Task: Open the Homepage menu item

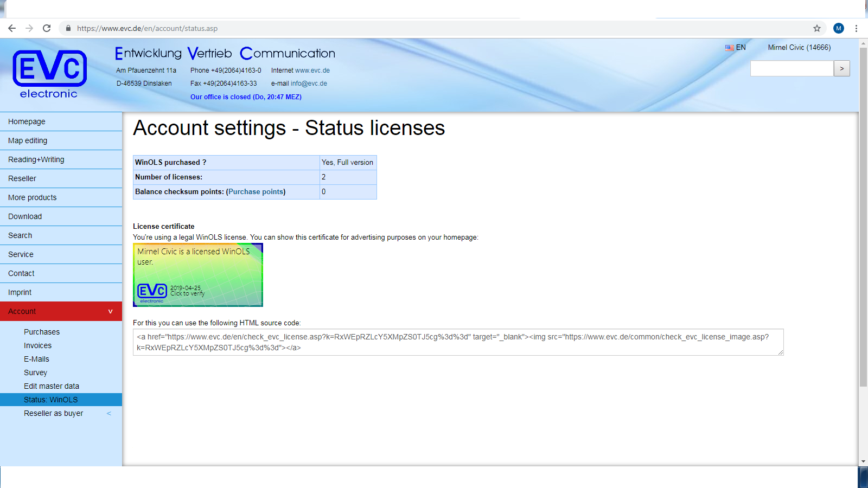Action: point(61,121)
